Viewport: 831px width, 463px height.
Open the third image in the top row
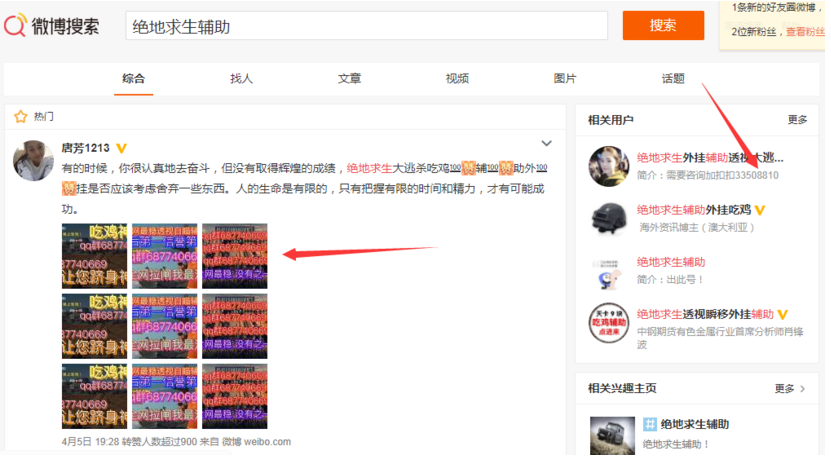pyautogui.click(x=234, y=256)
